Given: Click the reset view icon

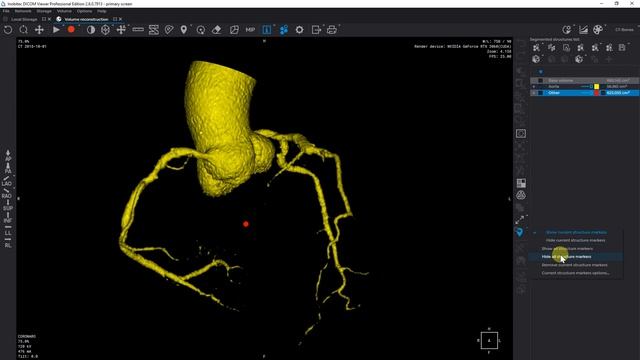Looking at the screenshot, I should (8, 30).
